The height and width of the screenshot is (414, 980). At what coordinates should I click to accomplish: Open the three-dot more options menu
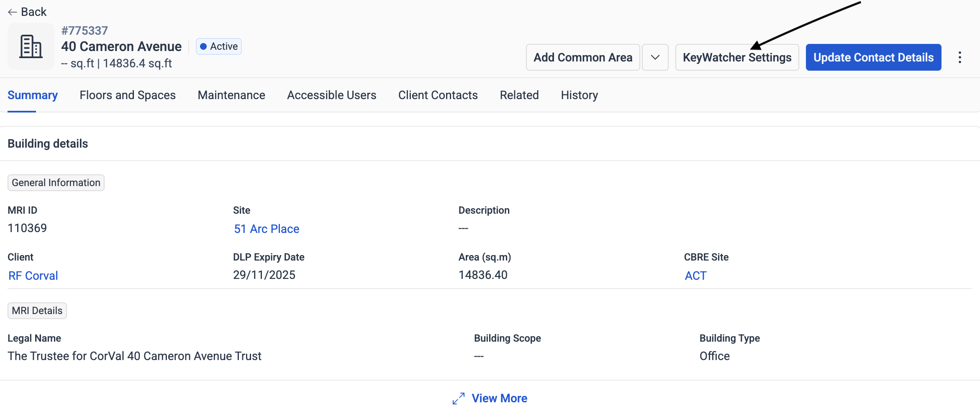[x=959, y=57]
